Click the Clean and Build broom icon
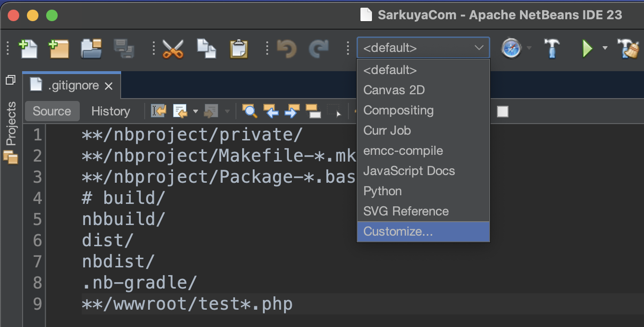This screenshot has height=327, width=644. 628,48
